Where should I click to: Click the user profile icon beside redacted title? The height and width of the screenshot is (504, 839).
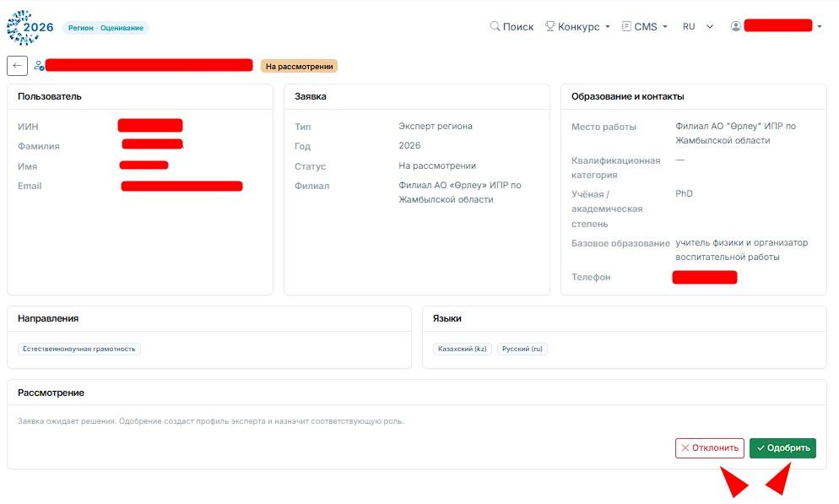point(39,66)
